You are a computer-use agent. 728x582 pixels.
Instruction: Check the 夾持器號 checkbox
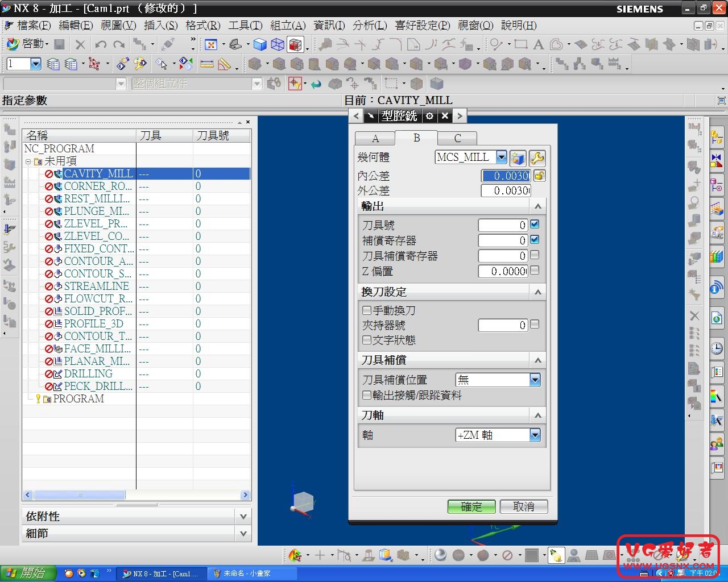point(535,325)
